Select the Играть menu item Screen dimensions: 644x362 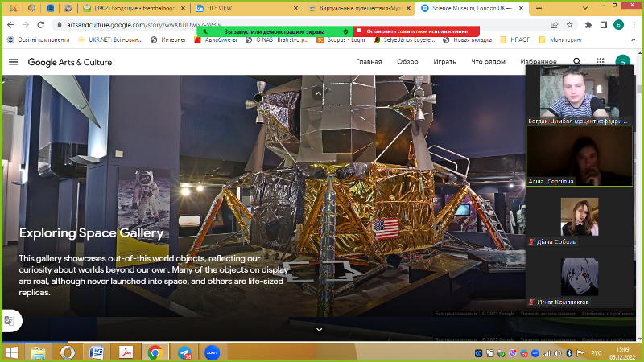(445, 62)
